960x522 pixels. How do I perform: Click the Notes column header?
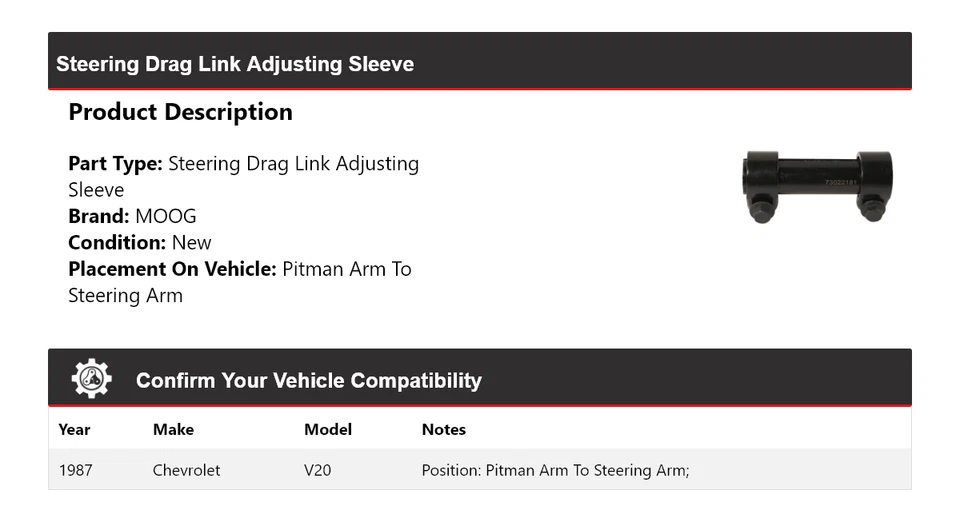click(443, 429)
